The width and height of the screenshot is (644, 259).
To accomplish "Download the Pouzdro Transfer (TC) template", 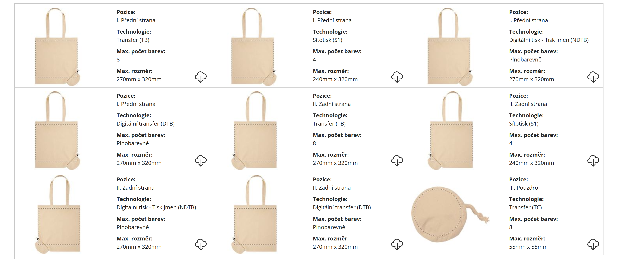I will click(593, 244).
